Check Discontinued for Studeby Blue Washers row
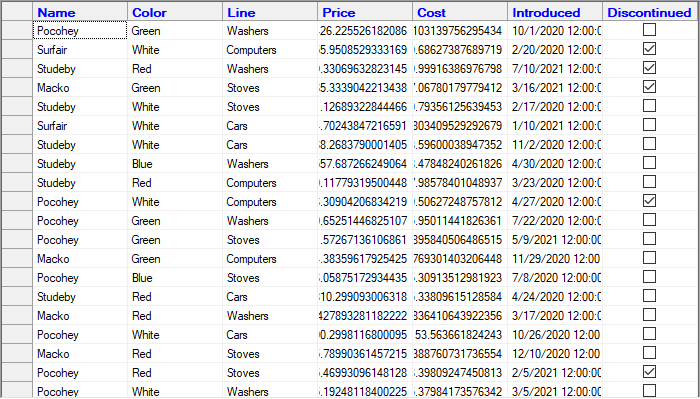 pos(649,163)
